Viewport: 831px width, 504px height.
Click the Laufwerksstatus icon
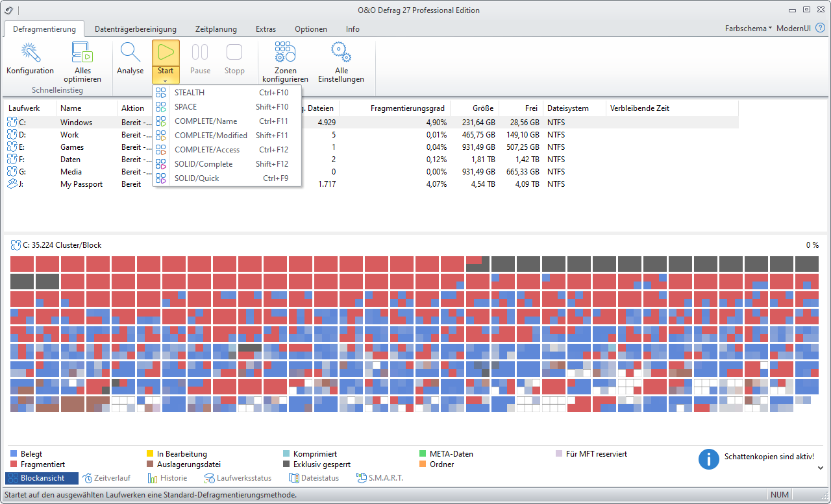[209, 478]
